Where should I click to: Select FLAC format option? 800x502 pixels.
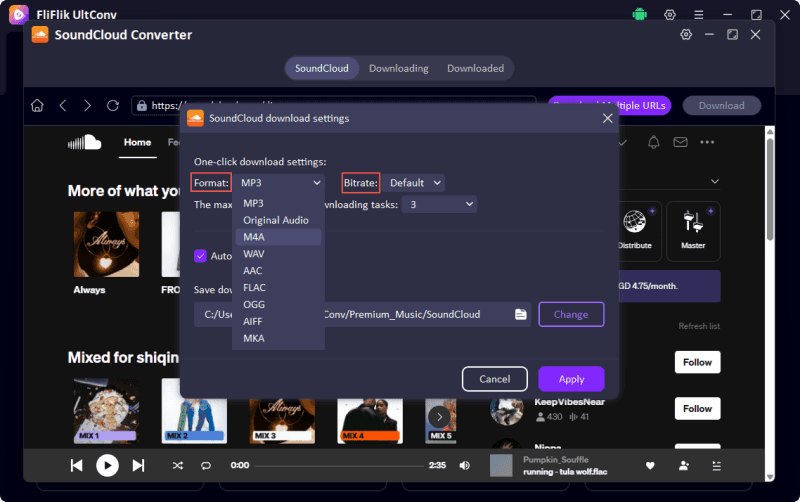pyautogui.click(x=278, y=287)
